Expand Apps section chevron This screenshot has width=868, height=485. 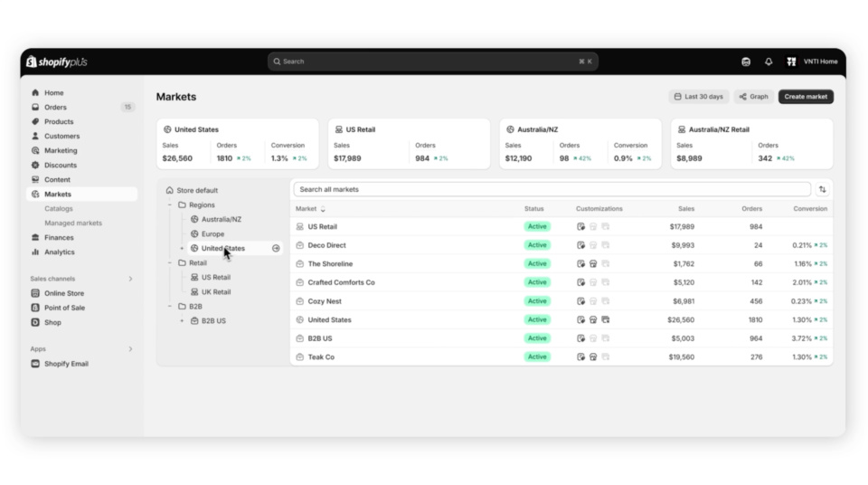pyautogui.click(x=130, y=349)
